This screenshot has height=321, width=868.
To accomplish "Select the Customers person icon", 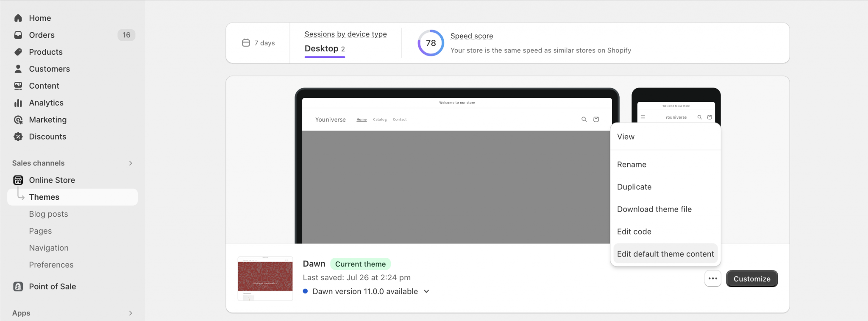I will pyautogui.click(x=18, y=69).
